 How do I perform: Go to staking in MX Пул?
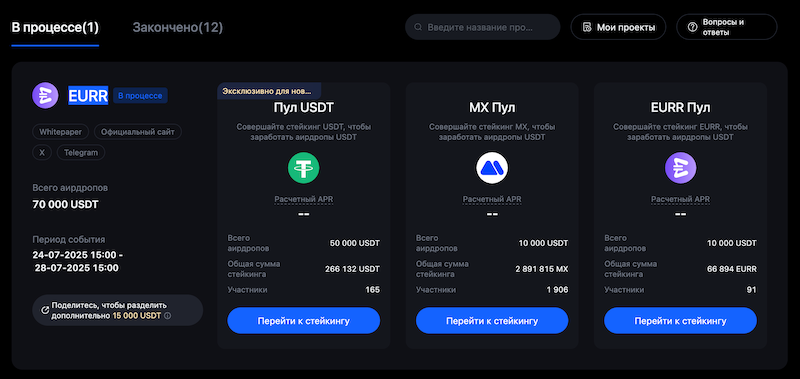[492, 321]
